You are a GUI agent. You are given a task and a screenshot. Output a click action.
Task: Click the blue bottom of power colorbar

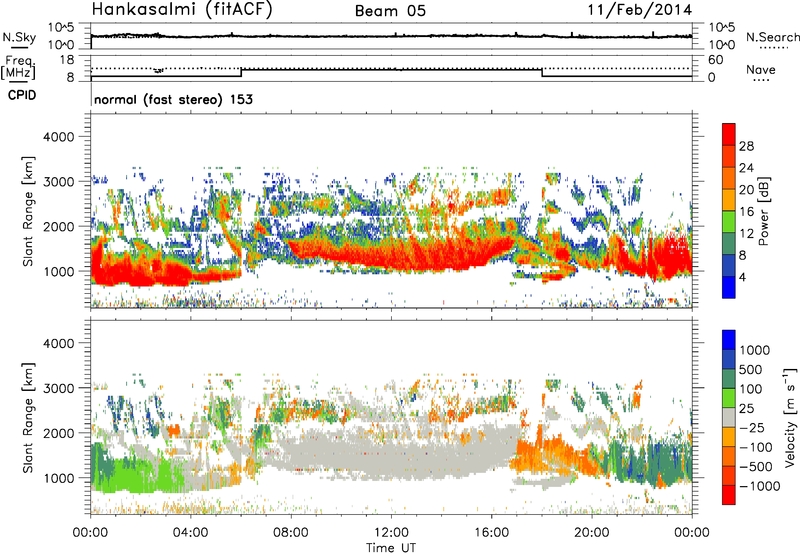(729, 287)
